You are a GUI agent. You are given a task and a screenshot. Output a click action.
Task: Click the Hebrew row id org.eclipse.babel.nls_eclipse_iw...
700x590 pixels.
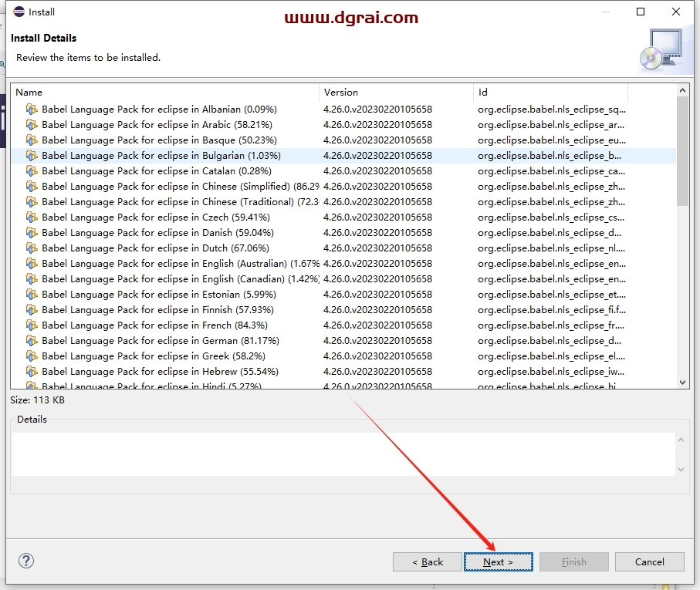click(x=551, y=372)
